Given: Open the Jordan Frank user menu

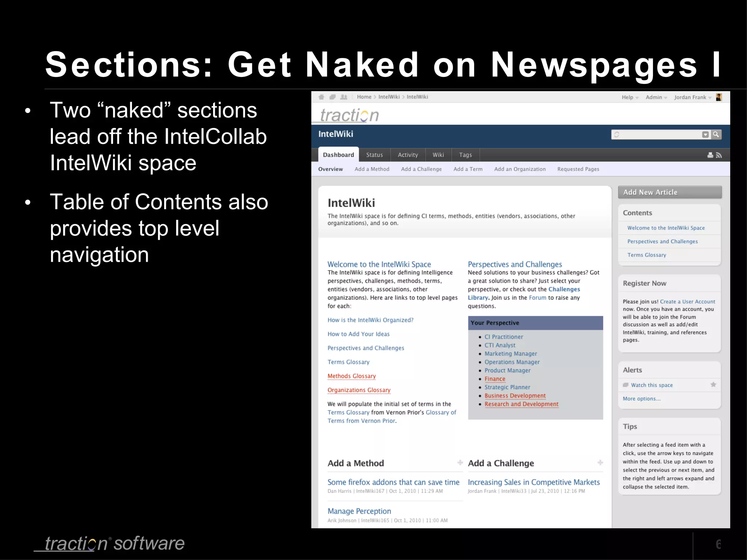Looking at the screenshot, I should (x=693, y=97).
